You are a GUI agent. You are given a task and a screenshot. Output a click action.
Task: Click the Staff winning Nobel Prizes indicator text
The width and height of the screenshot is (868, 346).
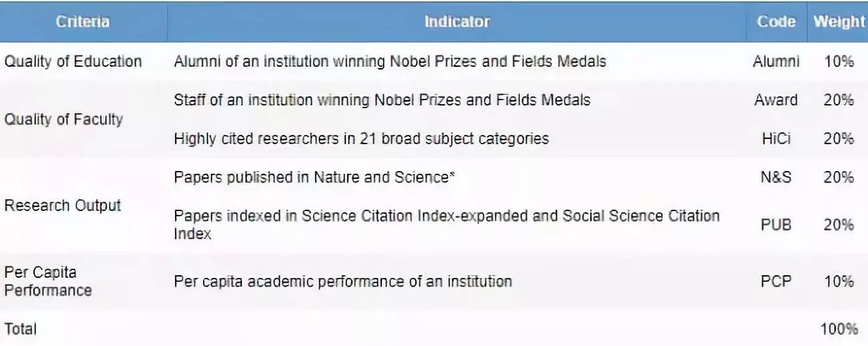tap(382, 100)
